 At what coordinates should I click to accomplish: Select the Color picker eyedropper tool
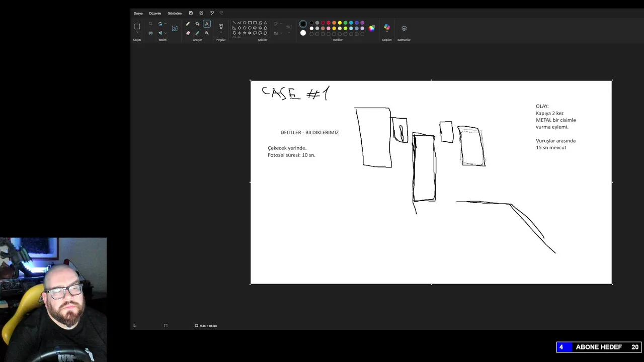coord(197,33)
